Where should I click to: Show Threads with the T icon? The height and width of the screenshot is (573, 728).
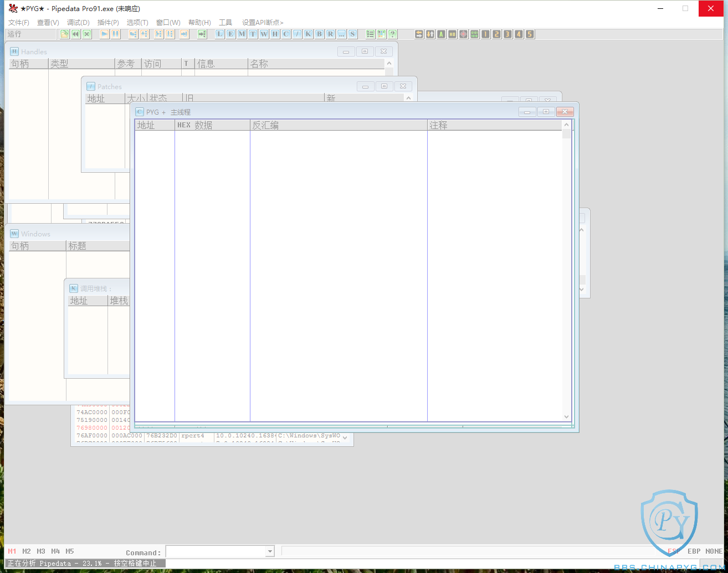pos(253,34)
